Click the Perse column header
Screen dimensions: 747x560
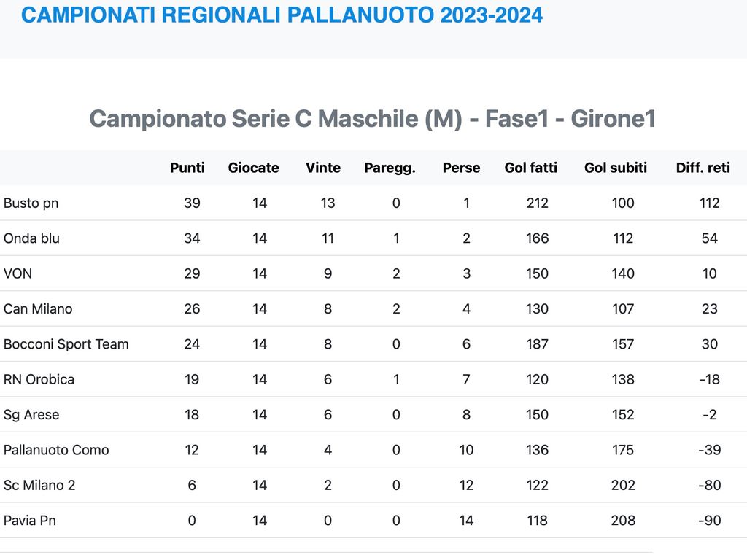click(x=461, y=168)
